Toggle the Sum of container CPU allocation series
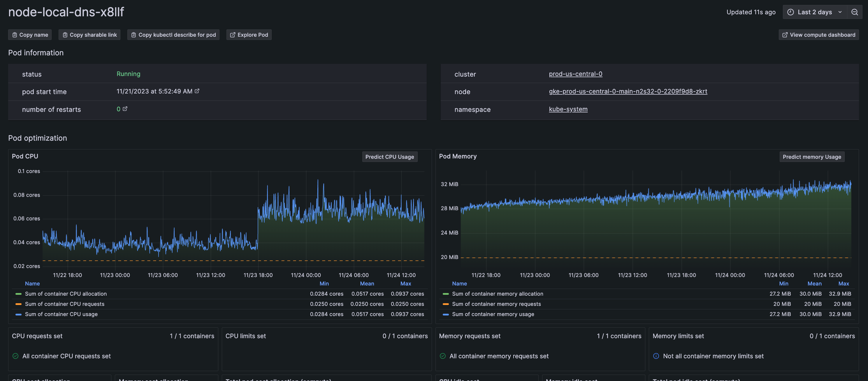This screenshot has height=381, width=868. (66, 293)
